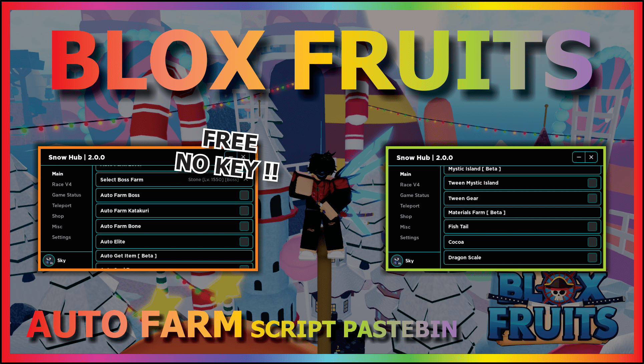Toggle the Fish Tail switch

tap(592, 227)
